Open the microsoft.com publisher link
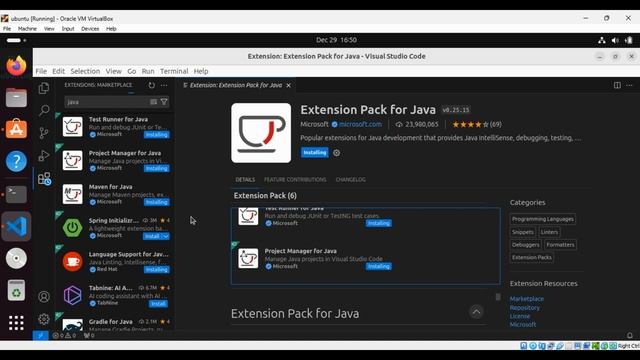Image resolution: width=640 pixels, height=360 pixels. point(360,124)
